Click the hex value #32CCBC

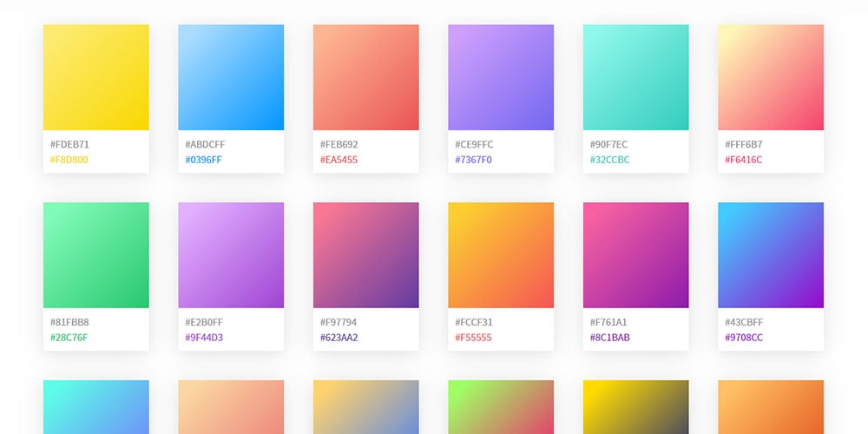(610, 160)
